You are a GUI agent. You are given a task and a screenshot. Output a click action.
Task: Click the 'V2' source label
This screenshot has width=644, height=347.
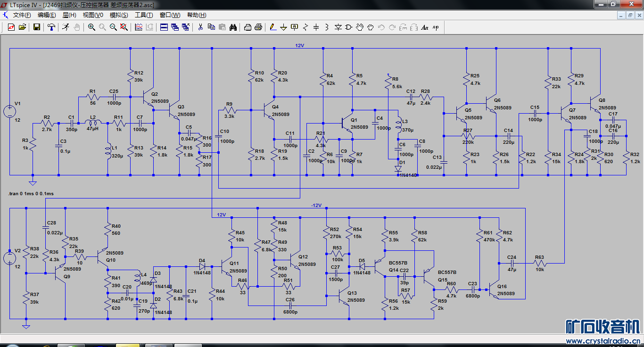[17, 250]
